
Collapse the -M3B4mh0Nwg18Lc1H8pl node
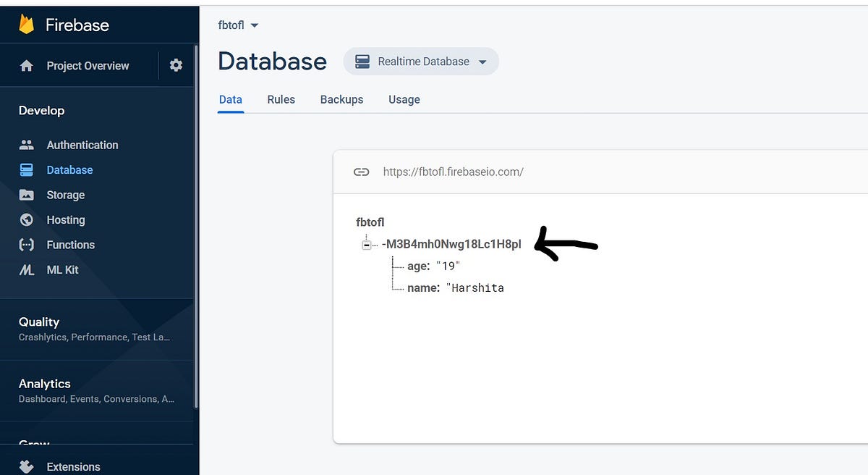[367, 243]
